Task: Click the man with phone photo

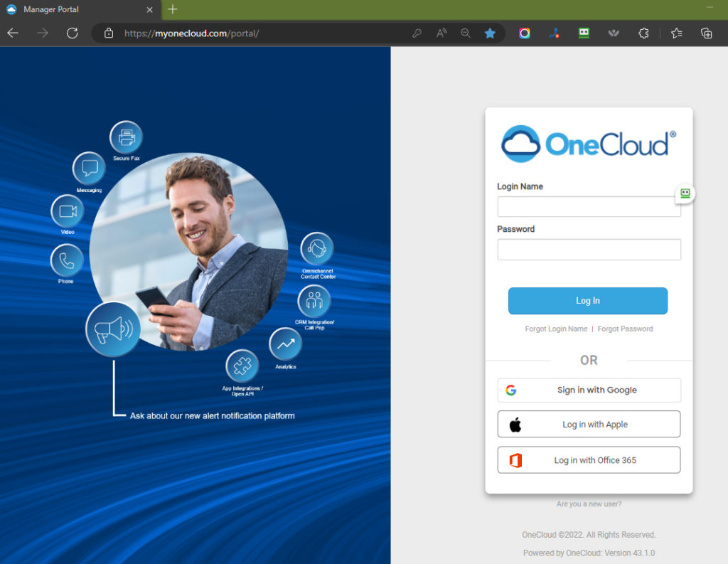Action: coord(188,252)
